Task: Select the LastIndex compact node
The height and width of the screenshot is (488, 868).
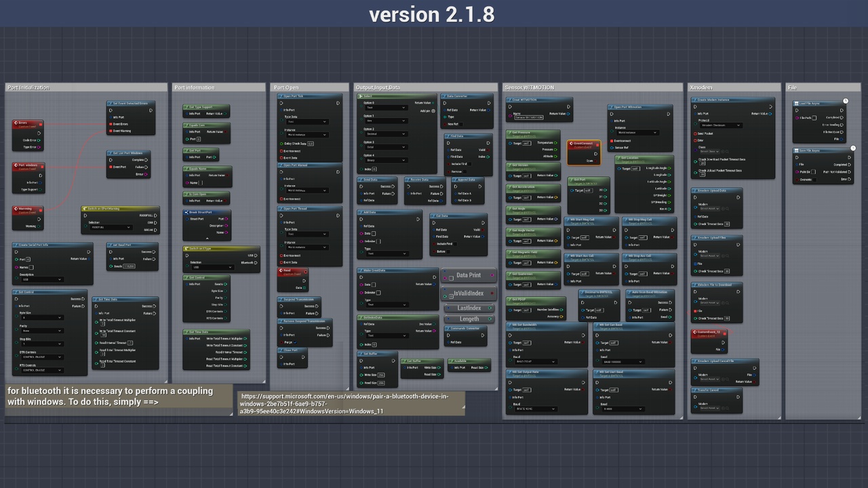Action: point(469,308)
